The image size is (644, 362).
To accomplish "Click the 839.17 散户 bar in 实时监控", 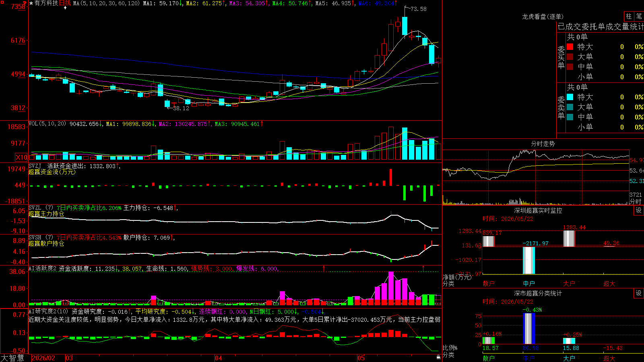I will [489, 241].
